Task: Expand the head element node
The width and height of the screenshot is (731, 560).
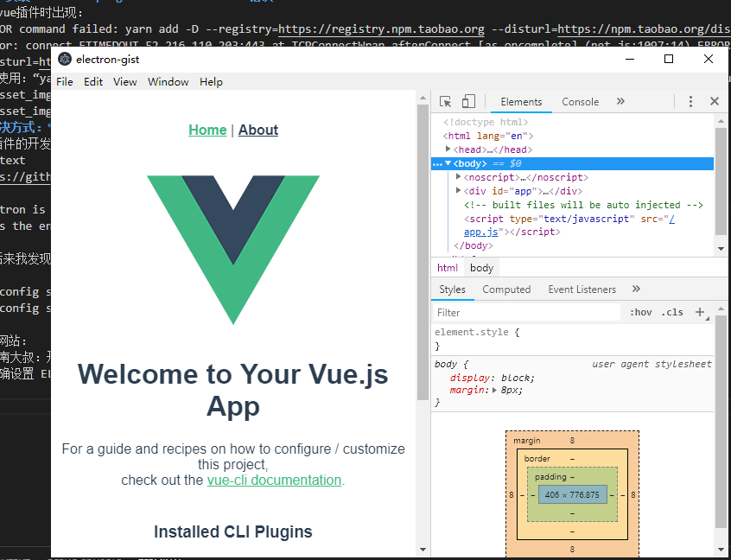Action: 448,150
